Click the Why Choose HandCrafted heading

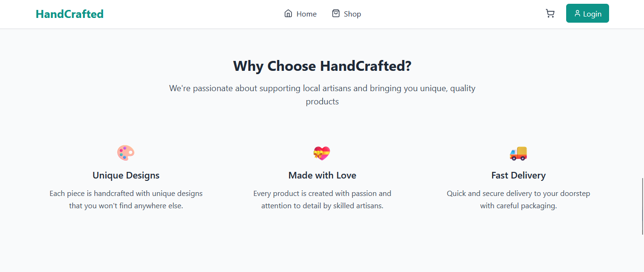pyautogui.click(x=322, y=66)
